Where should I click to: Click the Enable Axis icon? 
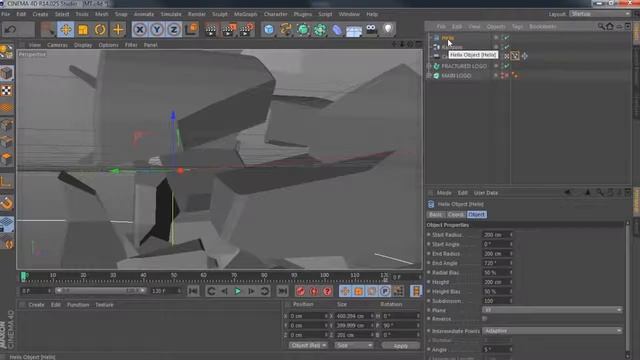pos(7,182)
